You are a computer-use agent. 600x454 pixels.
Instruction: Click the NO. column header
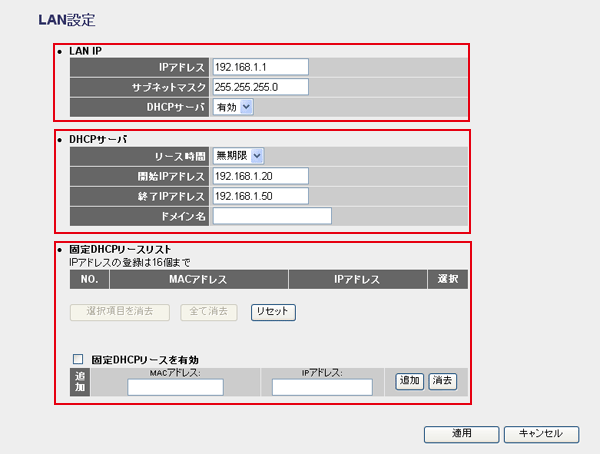pos(90,279)
